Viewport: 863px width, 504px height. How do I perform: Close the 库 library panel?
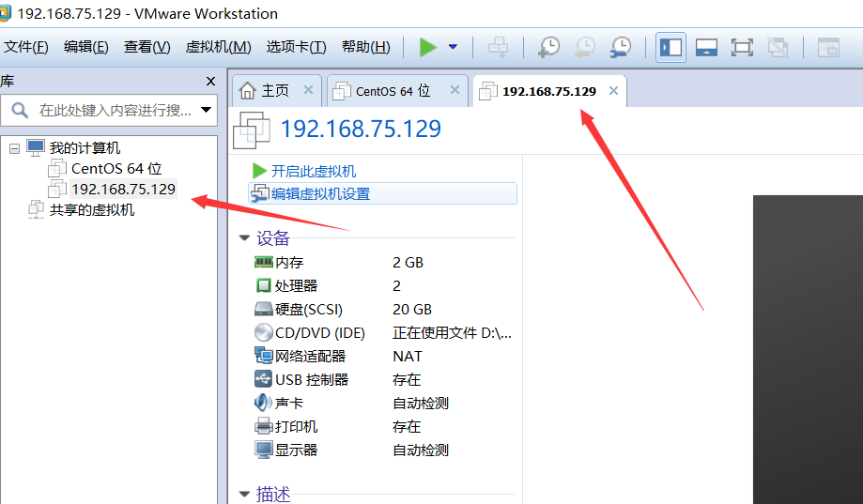(x=210, y=82)
